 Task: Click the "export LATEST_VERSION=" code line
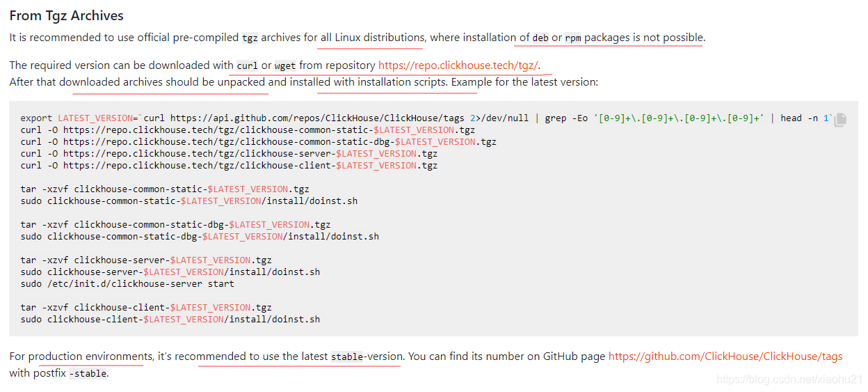[x=426, y=118]
